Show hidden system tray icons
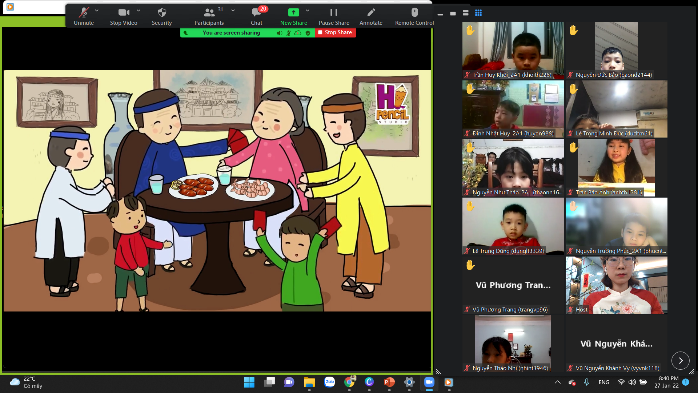Screen dimensions: 698x393 pyautogui.click(x=558, y=382)
